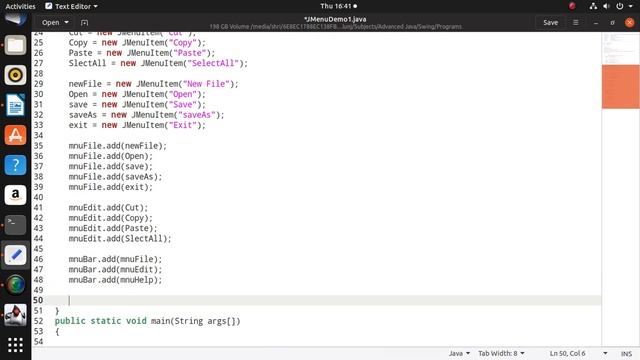Open Ubuntu Software store icon
Screen dimensions: 640x360
(x=15, y=135)
